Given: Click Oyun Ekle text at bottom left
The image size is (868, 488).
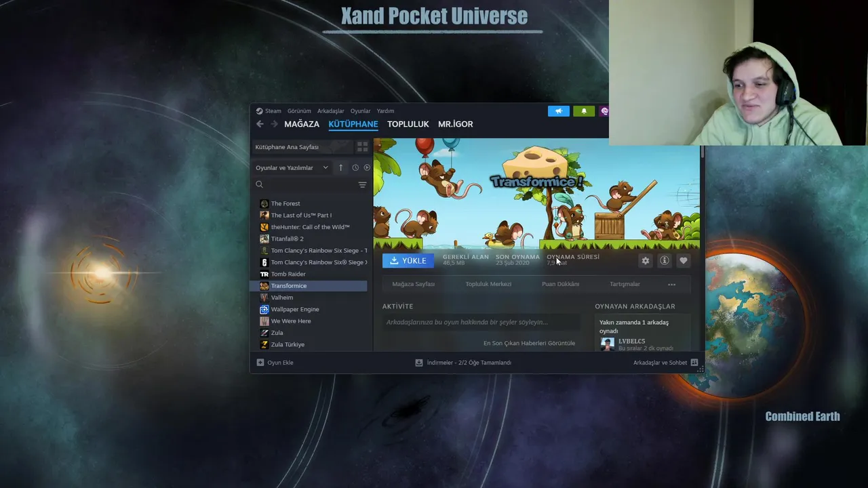Looking at the screenshot, I should [280, 363].
